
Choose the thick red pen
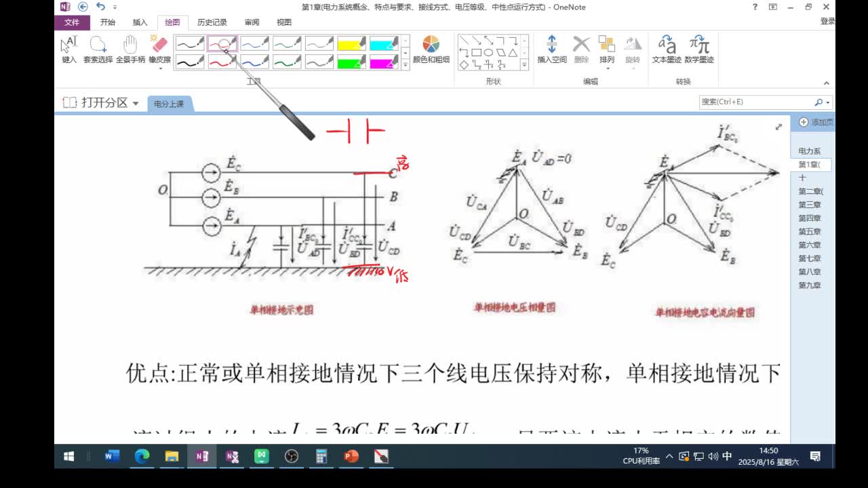pos(222,62)
